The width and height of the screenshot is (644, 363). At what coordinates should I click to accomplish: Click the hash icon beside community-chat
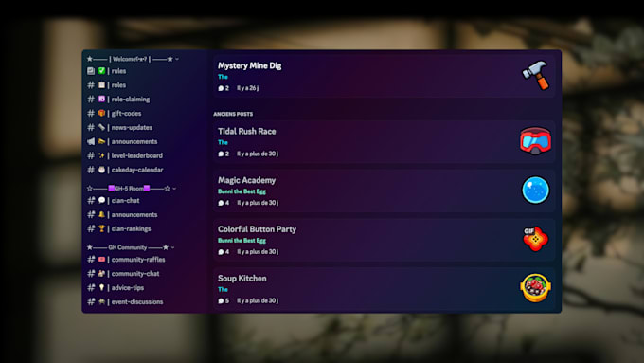[91, 273]
